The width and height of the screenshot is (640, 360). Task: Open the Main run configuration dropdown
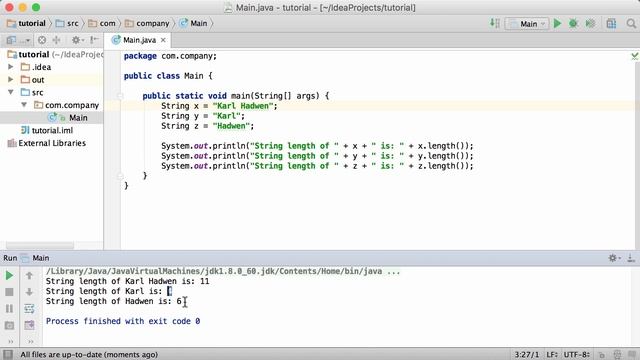(527, 24)
